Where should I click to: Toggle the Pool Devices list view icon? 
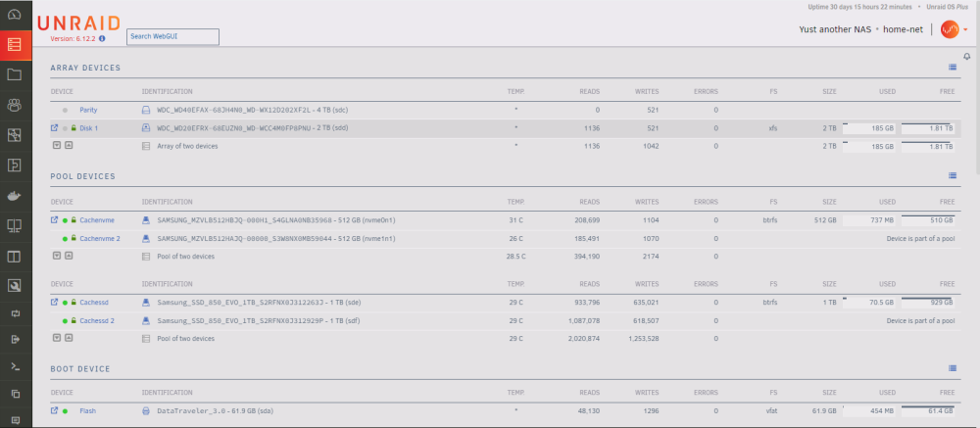coord(952,175)
